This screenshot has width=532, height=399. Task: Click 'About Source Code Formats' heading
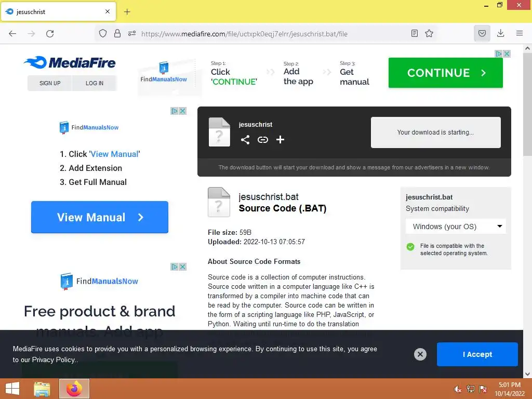pyautogui.click(x=254, y=262)
